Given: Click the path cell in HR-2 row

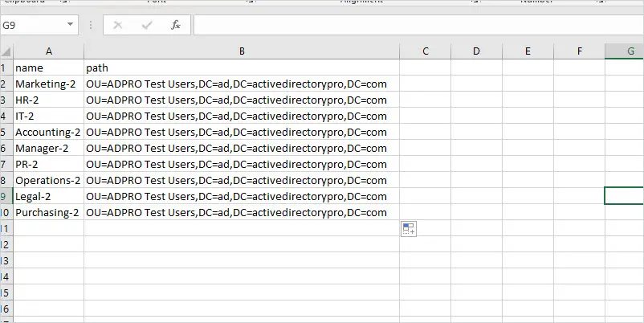Looking at the screenshot, I should point(242,100).
